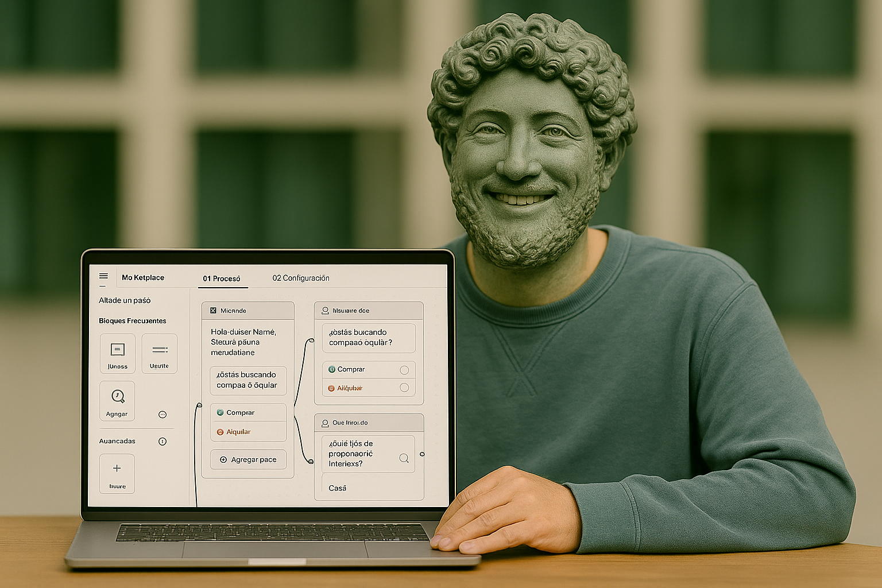Click connector node left of Que Inroxdo card
The width and height of the screenshot is (882, 588).
[x=311, y=461]
